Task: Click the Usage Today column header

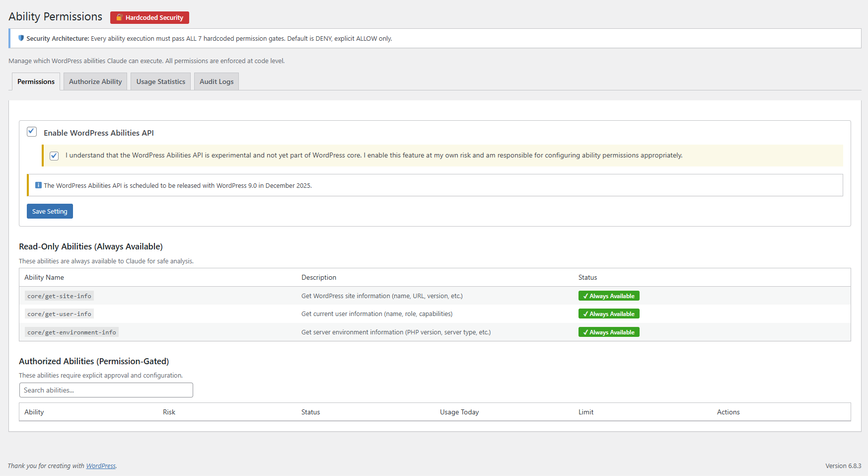Action: (x=459, y=412)
